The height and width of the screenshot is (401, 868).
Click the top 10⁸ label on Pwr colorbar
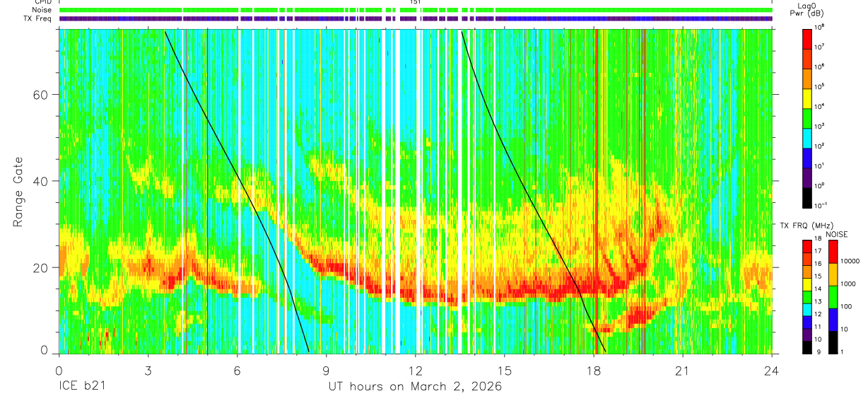pyautogui.click(x=819, y=27)
